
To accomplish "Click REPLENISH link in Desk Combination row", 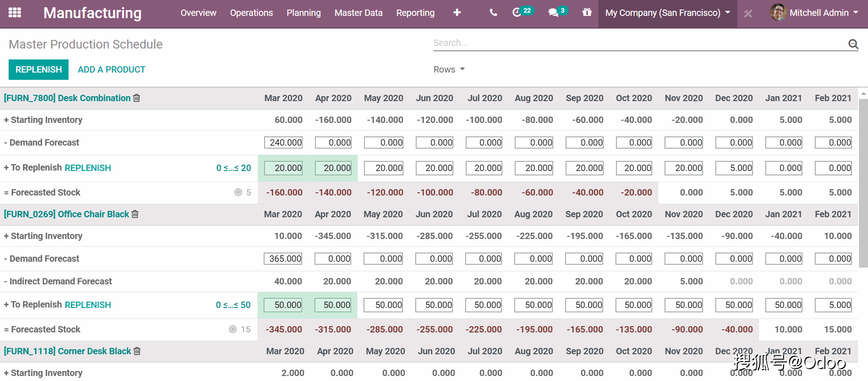I will tap(88, 168).
